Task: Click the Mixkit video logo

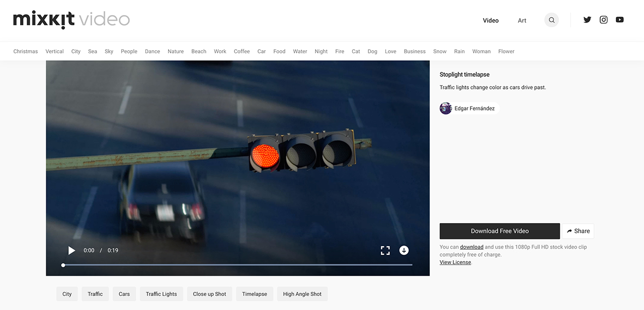Action: pos(71,20)
